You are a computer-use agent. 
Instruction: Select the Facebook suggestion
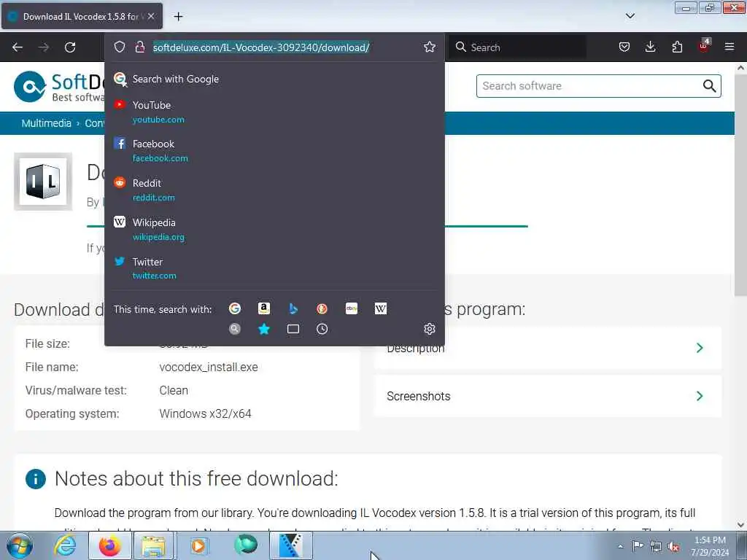pyautogui.click(x=274, y=150)
